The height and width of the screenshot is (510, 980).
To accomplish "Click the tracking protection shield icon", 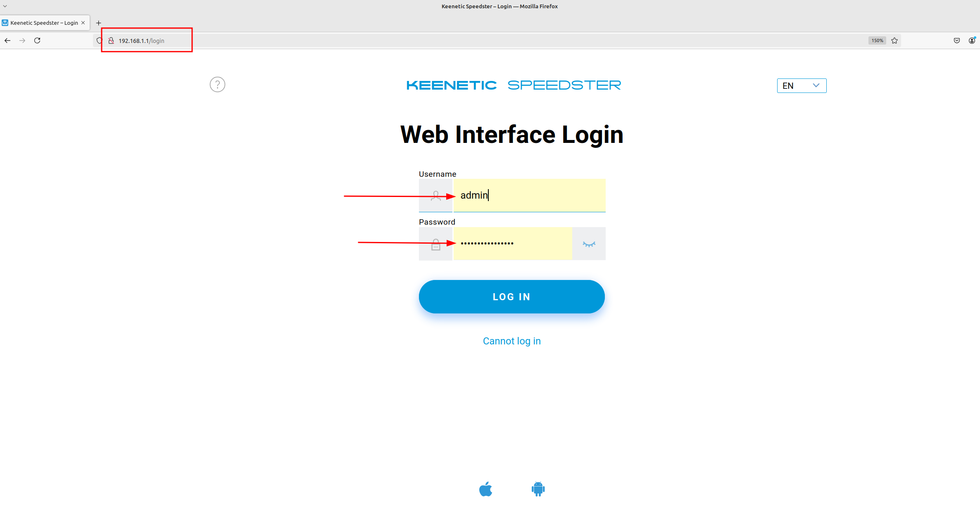I will (99, 40).
